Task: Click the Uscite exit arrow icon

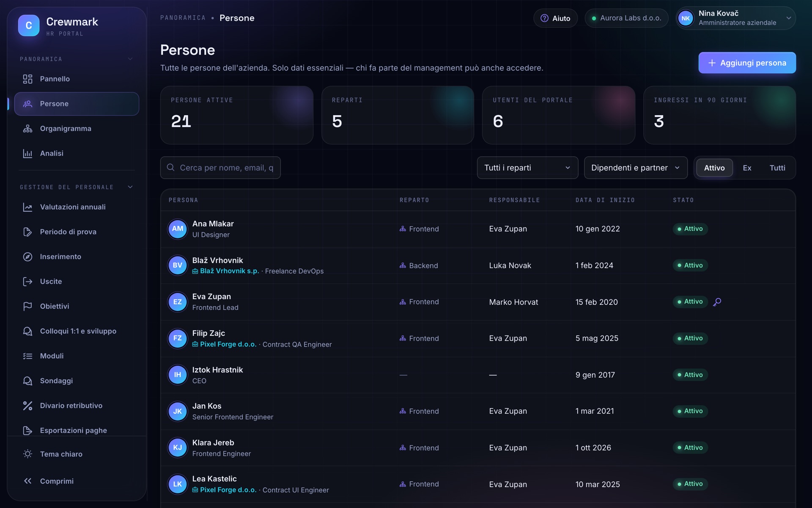Action: click(27, 282)
